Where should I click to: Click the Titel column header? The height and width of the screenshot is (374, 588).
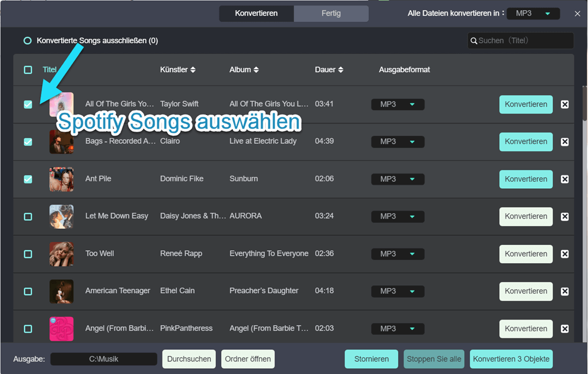(49, 70)
